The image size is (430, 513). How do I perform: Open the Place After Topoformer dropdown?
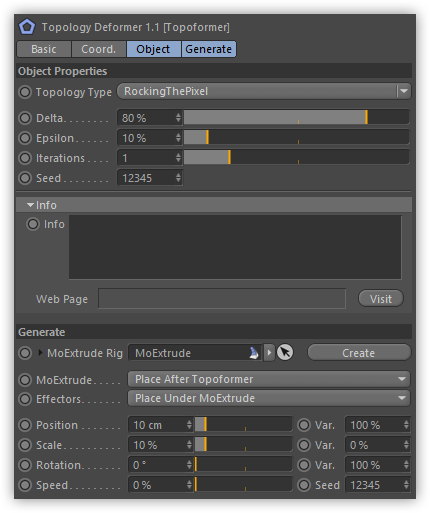(x=269, y=379)
